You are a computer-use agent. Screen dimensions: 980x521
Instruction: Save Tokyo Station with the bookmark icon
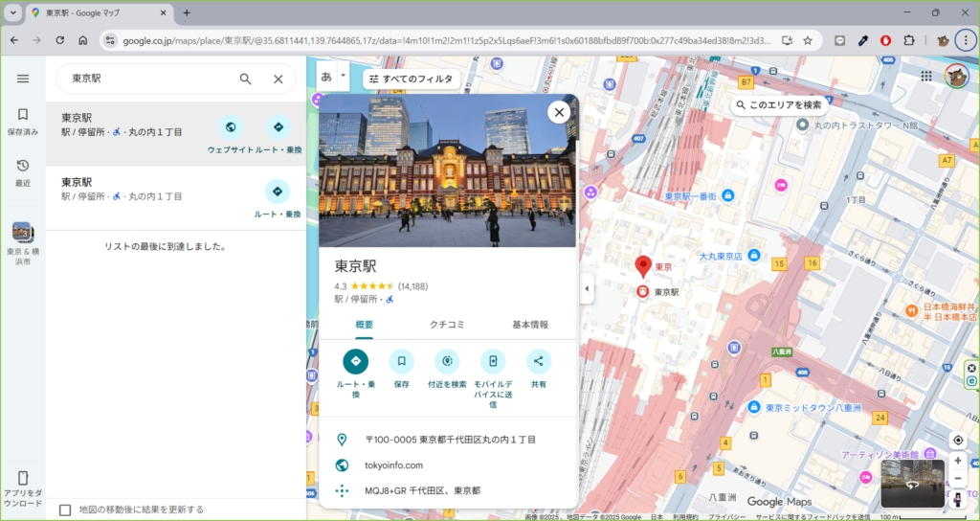pos(401,361)
